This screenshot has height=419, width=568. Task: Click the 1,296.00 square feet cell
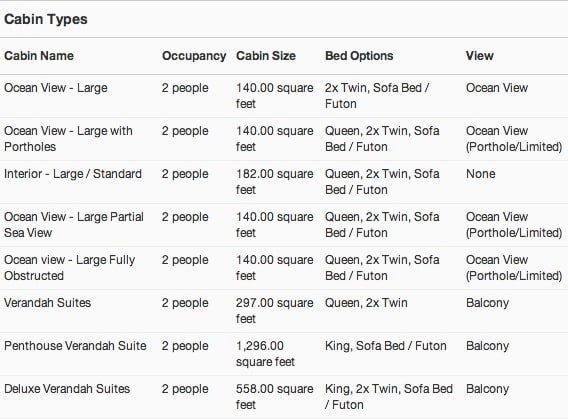tap(266, 354)
